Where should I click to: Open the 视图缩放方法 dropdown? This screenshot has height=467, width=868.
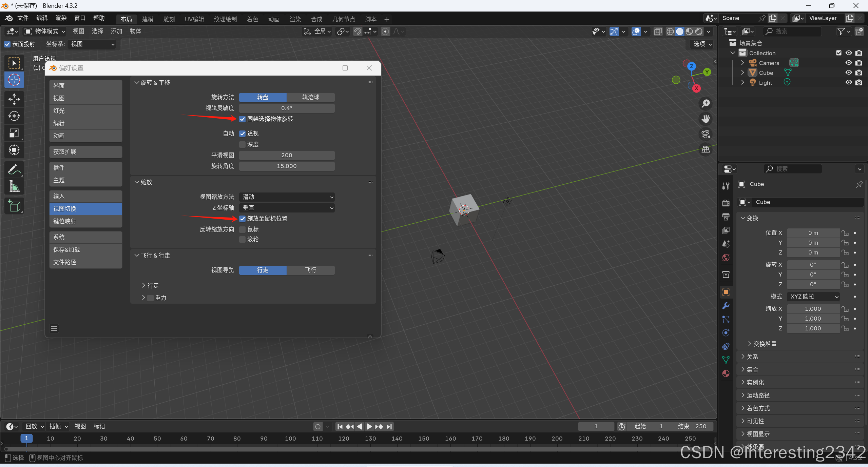point(287,197)
